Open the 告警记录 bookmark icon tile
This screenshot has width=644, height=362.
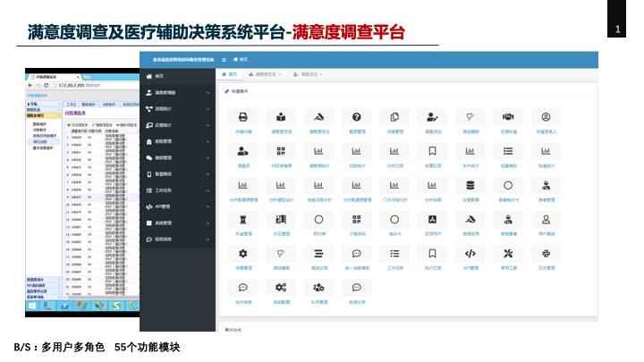[432, 151]
